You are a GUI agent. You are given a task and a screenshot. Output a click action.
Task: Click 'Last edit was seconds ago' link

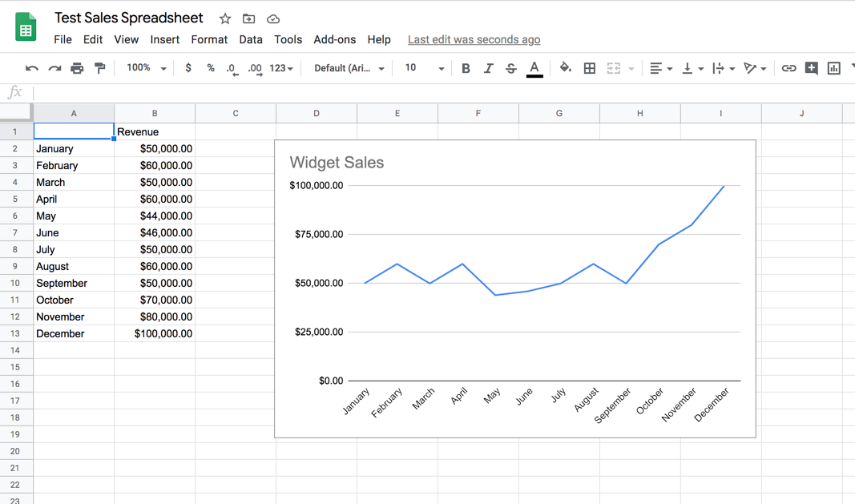474,39
